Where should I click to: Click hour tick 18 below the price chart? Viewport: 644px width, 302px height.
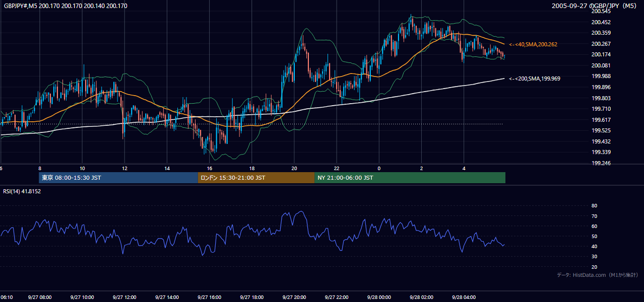pos(252,169)
